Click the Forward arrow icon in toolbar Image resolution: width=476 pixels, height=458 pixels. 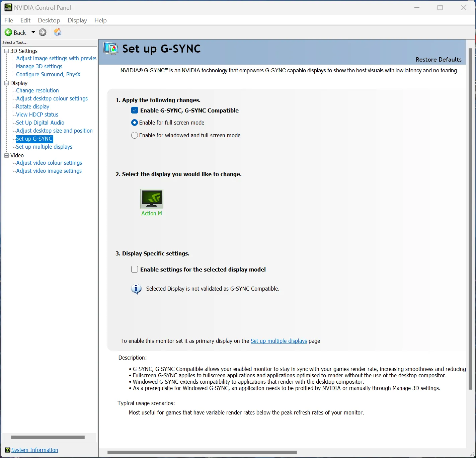coord(43,32)
